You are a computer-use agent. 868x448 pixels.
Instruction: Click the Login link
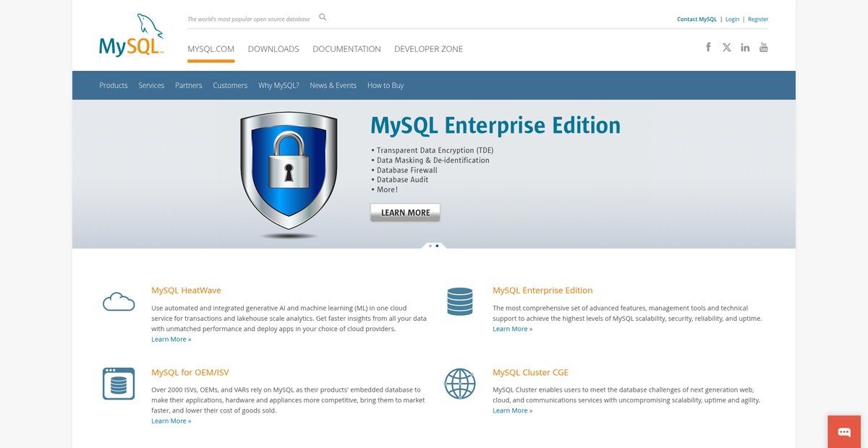click(732, 20)
